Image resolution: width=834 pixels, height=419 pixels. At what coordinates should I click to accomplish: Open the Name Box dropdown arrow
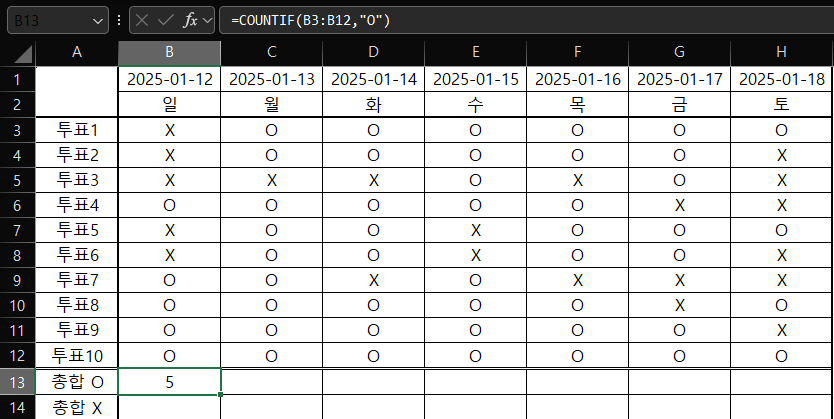pos(97,21)
